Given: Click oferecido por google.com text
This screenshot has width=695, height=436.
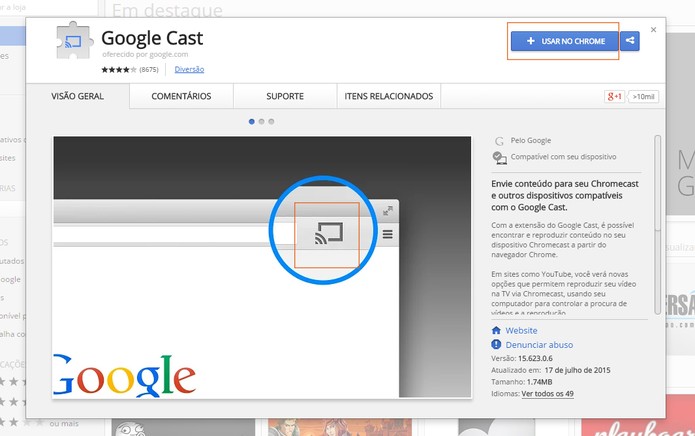Looking at the screenshot, I should [145, 54].
